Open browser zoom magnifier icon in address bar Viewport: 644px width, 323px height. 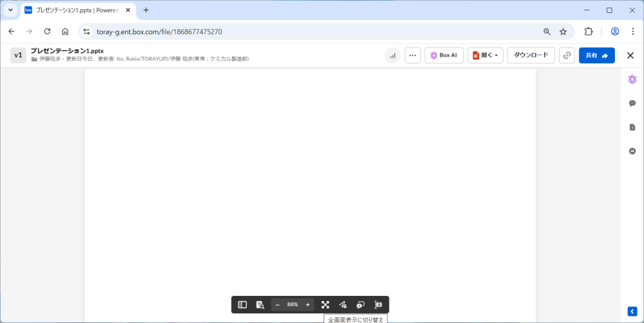coord(547,32)
